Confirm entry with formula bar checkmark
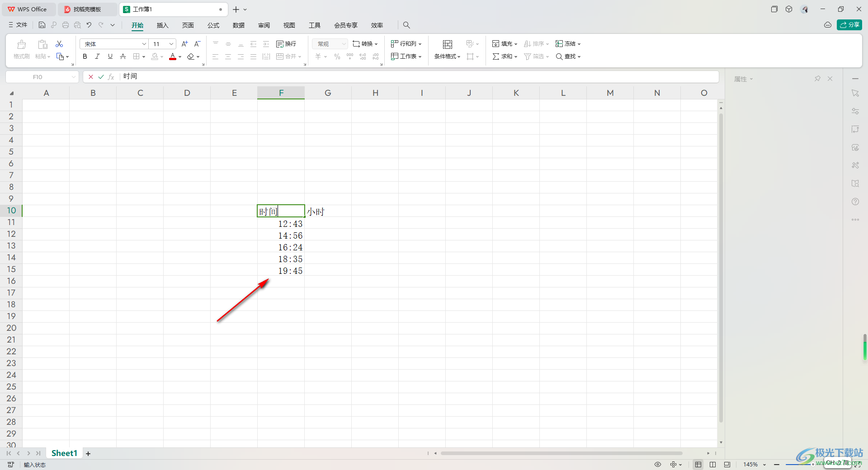 101,77
